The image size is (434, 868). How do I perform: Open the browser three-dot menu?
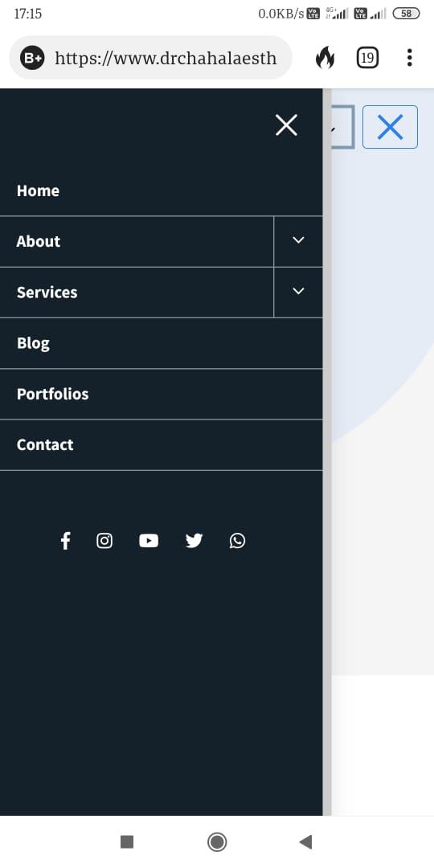[409, 58]
